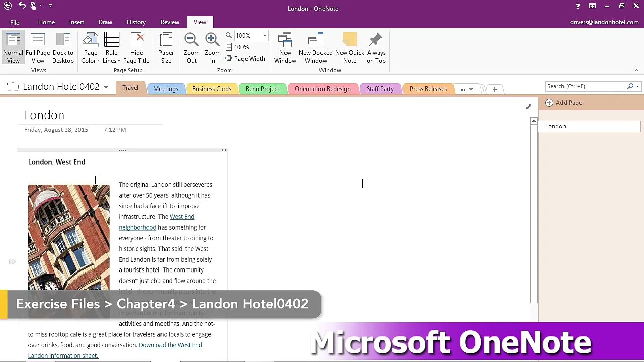Hide the page title
The width and height of the screenshot is (644, 362).
[136, 49]
